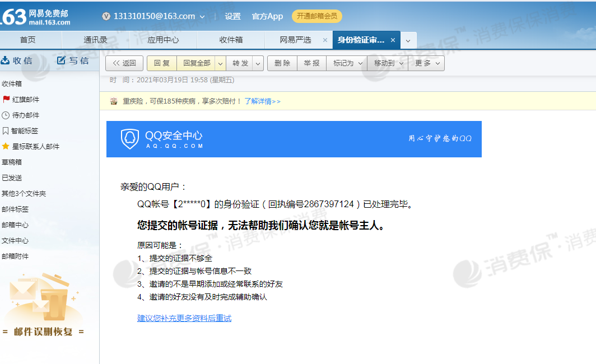The image size is (596, 364).
Task: Click the 建议您补充更多资料后重试 link
Action: coord(184,318)
